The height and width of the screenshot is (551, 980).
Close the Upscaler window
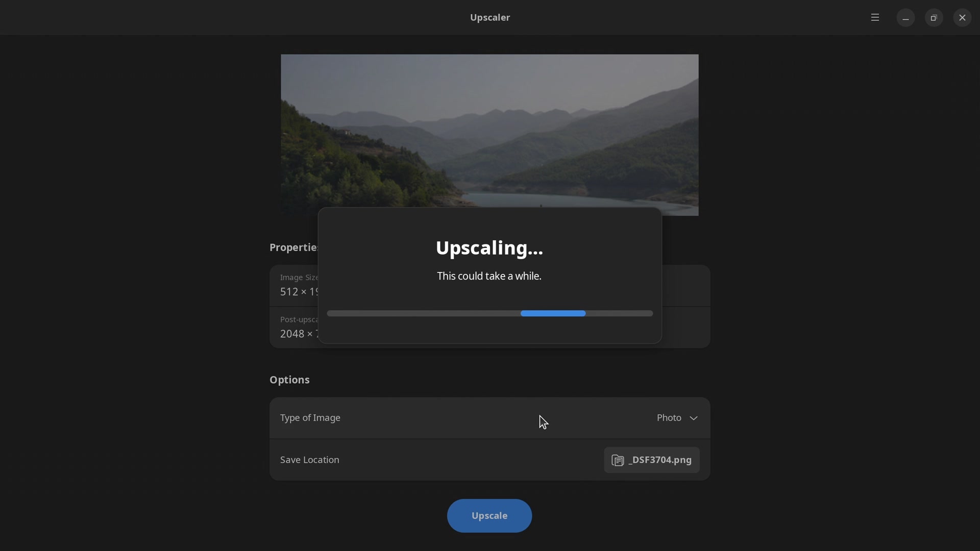coord(962,18)
